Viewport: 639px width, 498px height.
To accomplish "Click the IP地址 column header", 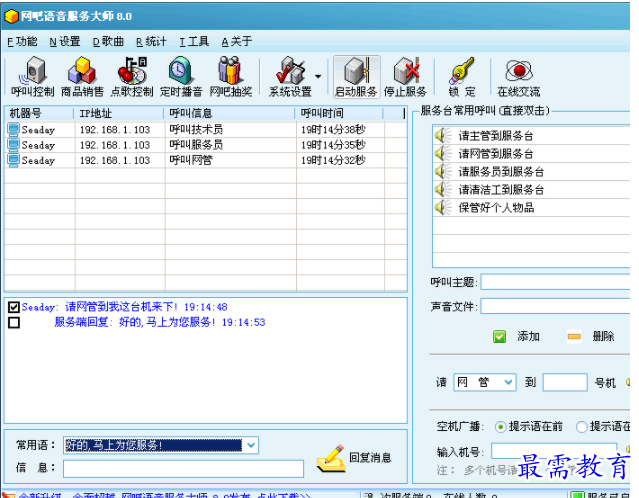I will pos(119,113).
